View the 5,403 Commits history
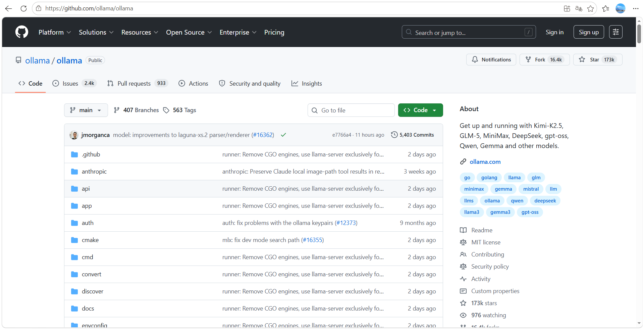The width and height of the screenshot is (644, 329). click(413, 135)
